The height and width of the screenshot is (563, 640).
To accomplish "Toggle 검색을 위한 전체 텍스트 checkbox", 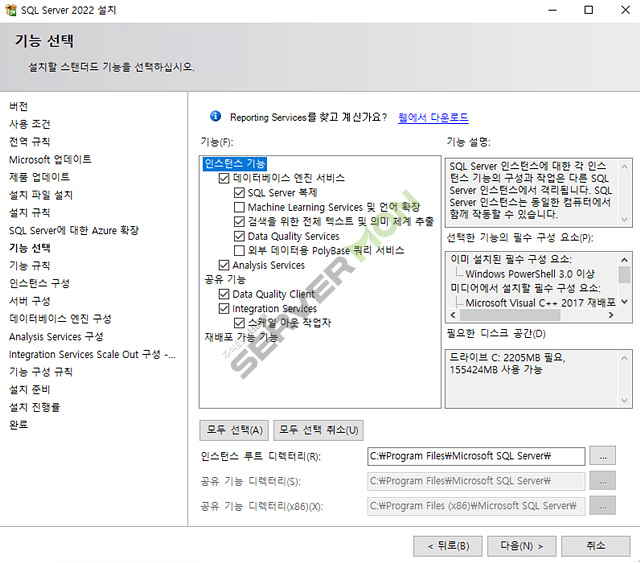I will pyautogui.click(x=239, y=222).
